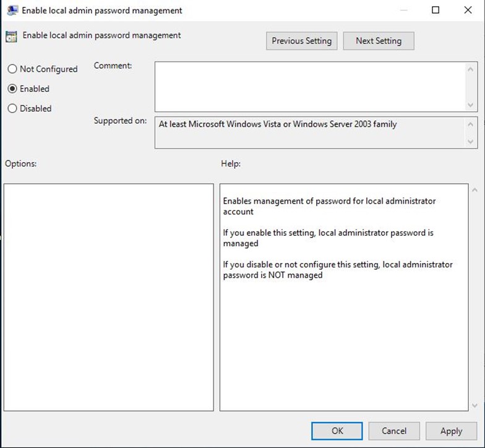
Task: Apply the policy setting
Action: coord(452,431)
